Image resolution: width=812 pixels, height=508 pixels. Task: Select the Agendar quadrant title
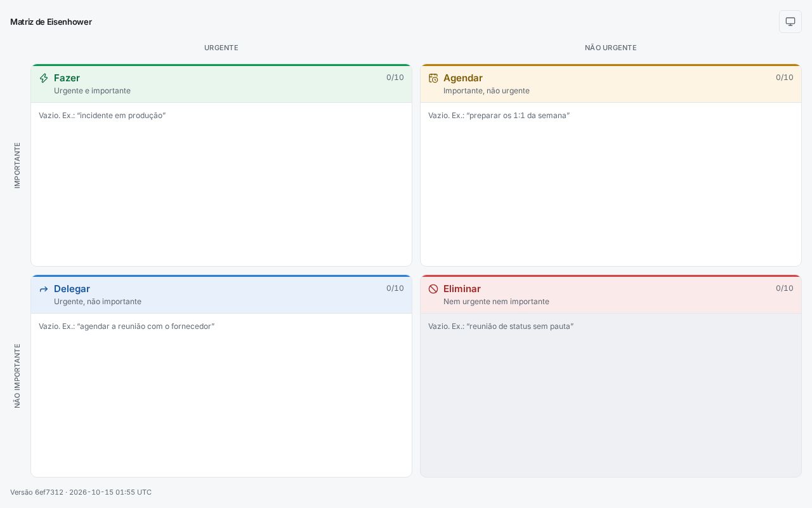(x=463, y=77)
